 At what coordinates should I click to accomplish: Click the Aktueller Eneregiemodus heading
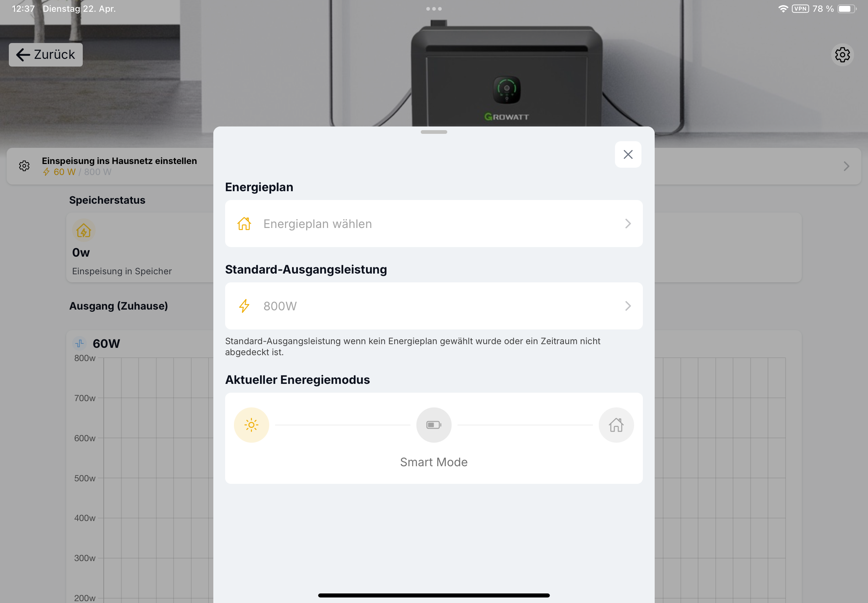click(x=298, y=380)
